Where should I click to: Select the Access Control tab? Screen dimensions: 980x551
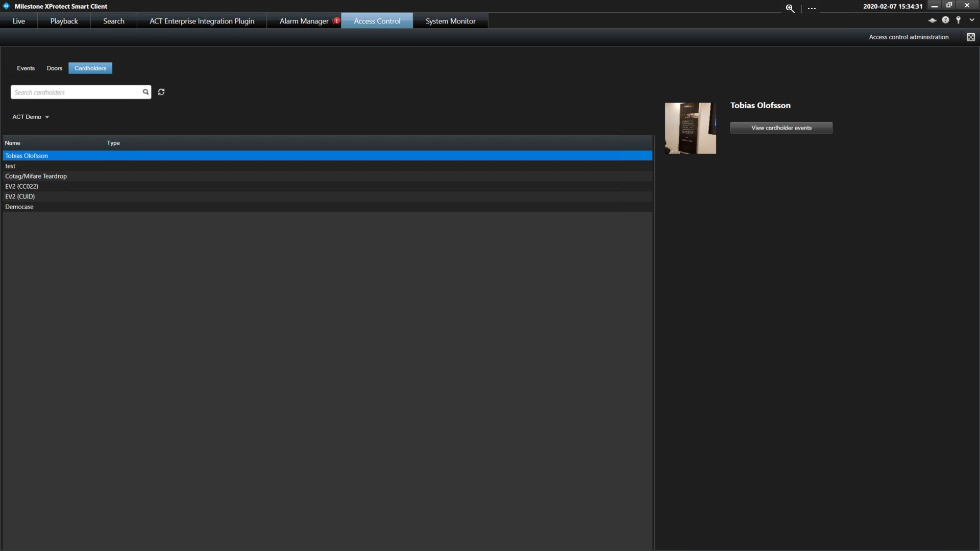pyautogui.click(x=377, y=21)
